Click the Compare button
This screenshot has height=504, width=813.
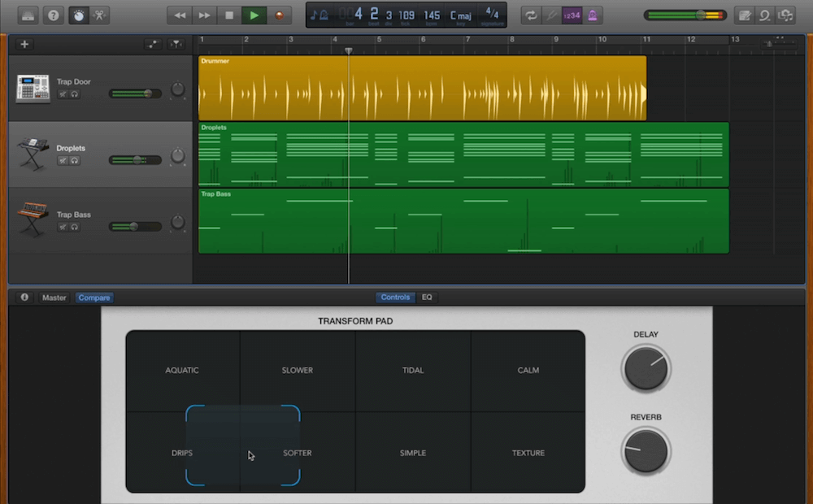click(x=93, y=298)
